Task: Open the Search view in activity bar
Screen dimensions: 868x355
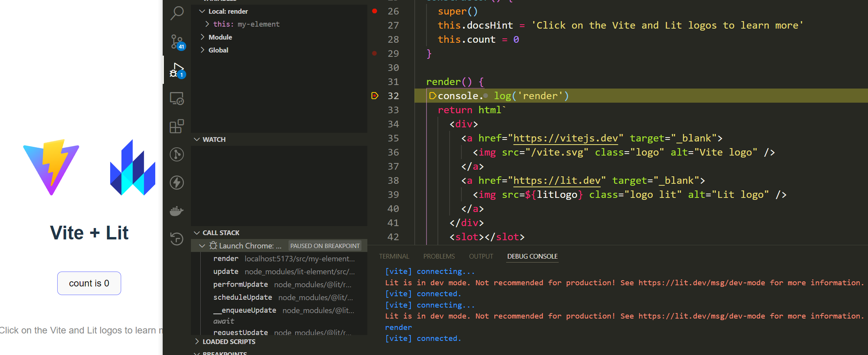Action: [x=177, y=13]
